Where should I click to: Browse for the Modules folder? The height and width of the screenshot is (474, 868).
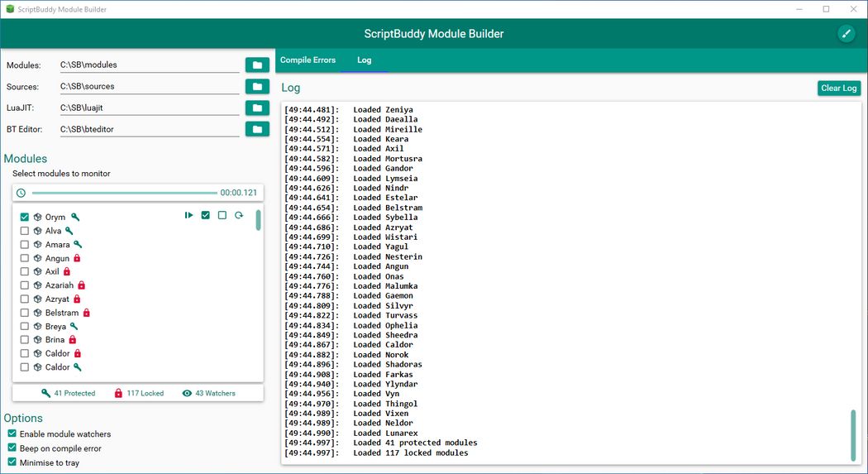pyautogui.click(x=257, y=65)
